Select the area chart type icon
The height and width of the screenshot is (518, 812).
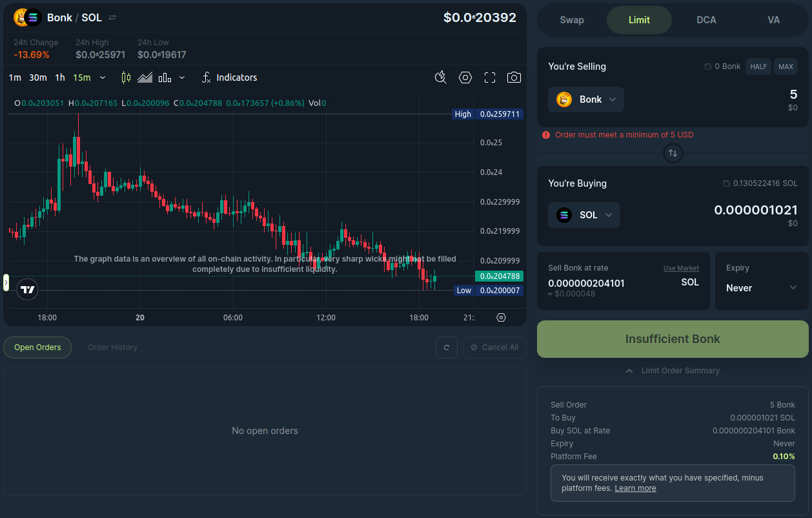click(145, 78)
